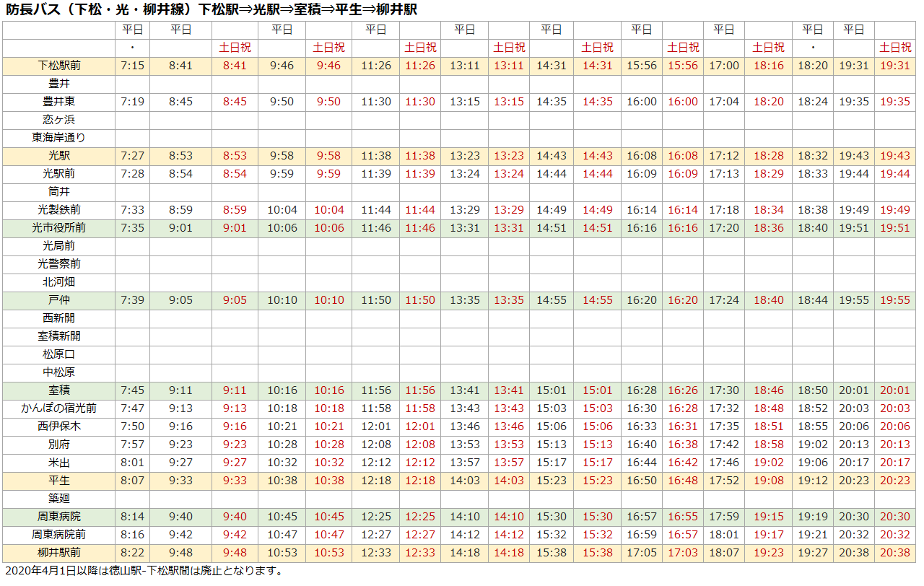Image resolution: width=924 pixels, height=586 pixels.
Task: Click the red 19:08 time at 平生
Action: coord(769,481)
